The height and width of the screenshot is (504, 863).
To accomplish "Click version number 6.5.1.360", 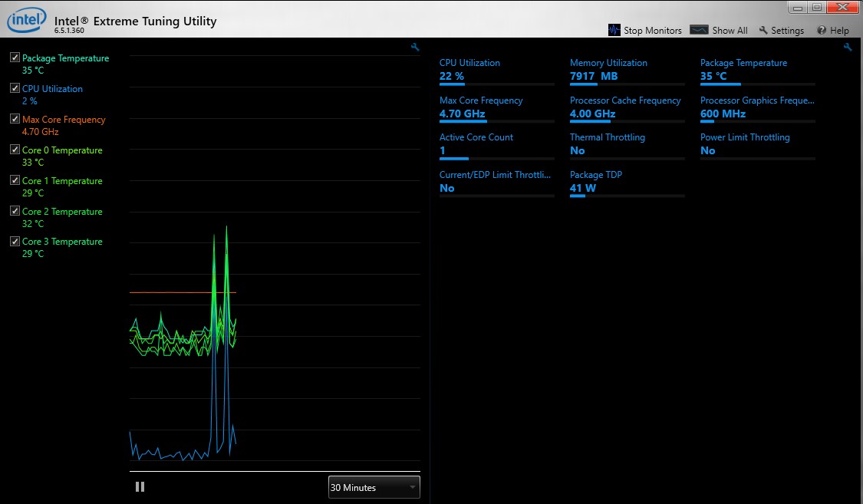I will (69, 31).
